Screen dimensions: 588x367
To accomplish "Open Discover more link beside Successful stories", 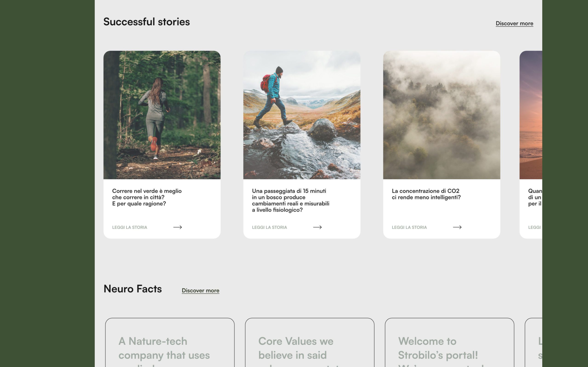I will tap(514, 24).
